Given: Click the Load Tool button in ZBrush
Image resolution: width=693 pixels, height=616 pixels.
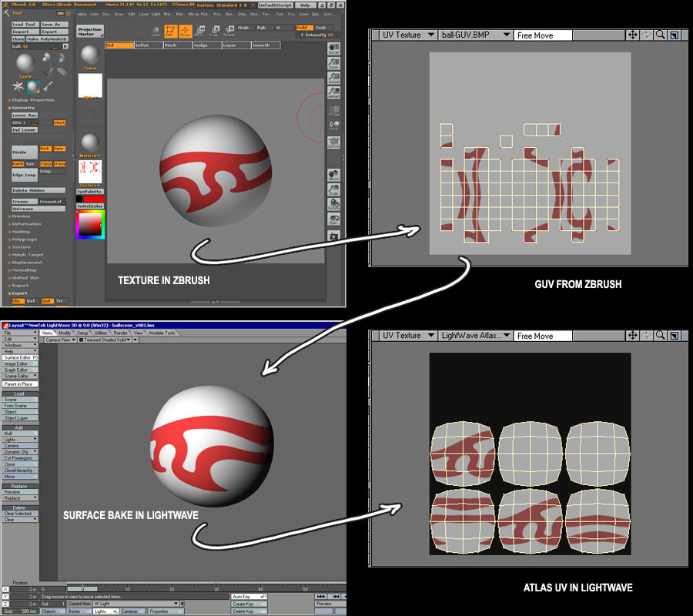Looking at the screenshot, I should (x=25, y=25).
